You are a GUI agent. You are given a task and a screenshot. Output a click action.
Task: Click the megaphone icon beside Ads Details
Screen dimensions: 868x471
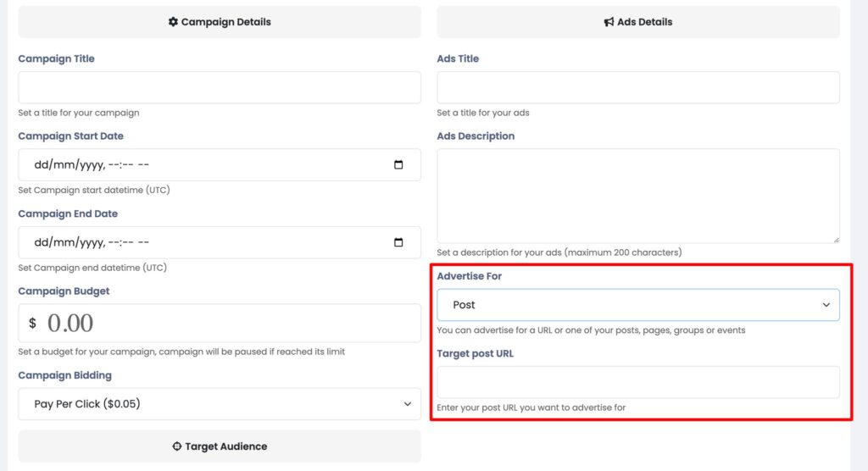609,21
